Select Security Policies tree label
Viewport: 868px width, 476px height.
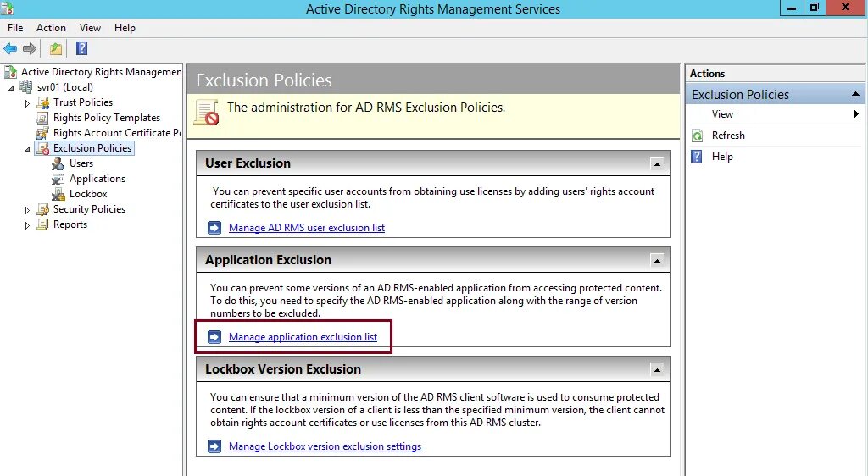point(89,209)
